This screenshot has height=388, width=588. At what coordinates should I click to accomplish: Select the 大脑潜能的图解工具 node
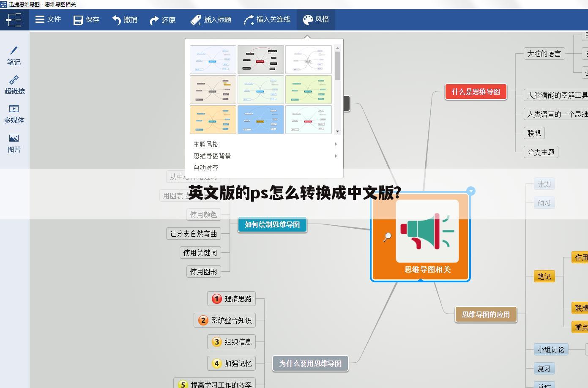coord(556,95)
